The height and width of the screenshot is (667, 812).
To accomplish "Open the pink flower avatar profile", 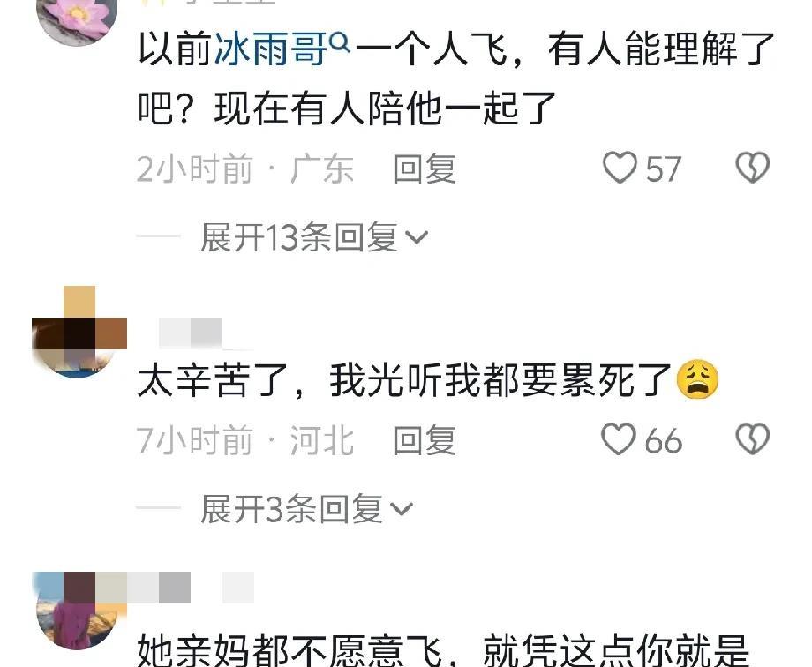I will pos(77,19).
